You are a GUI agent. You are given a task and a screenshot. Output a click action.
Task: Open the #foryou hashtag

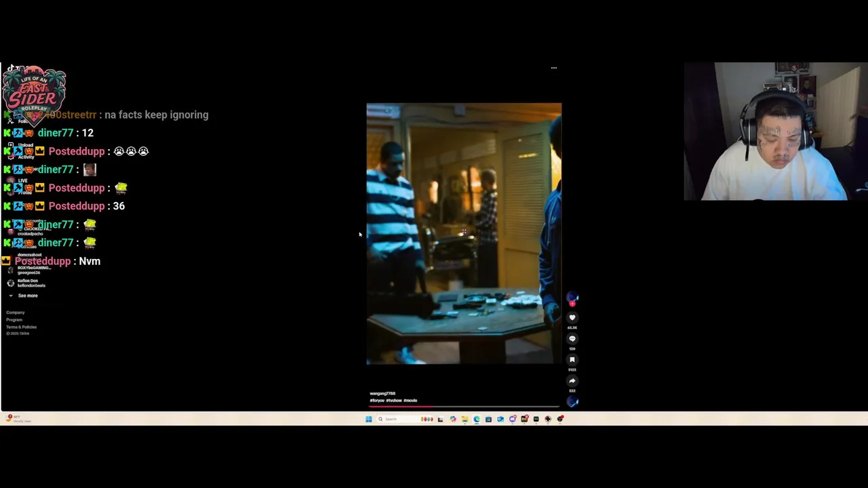377,401
